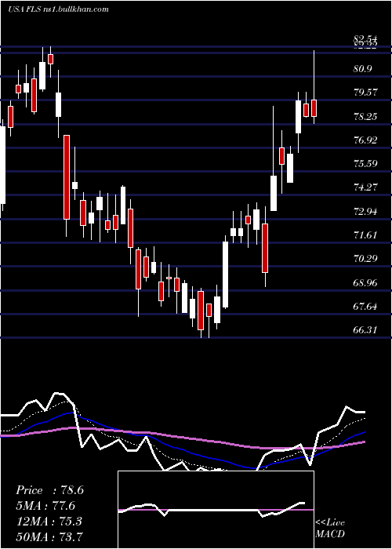
Task: Click the 78.25 price axis label
Action: (x=365, y=116)
